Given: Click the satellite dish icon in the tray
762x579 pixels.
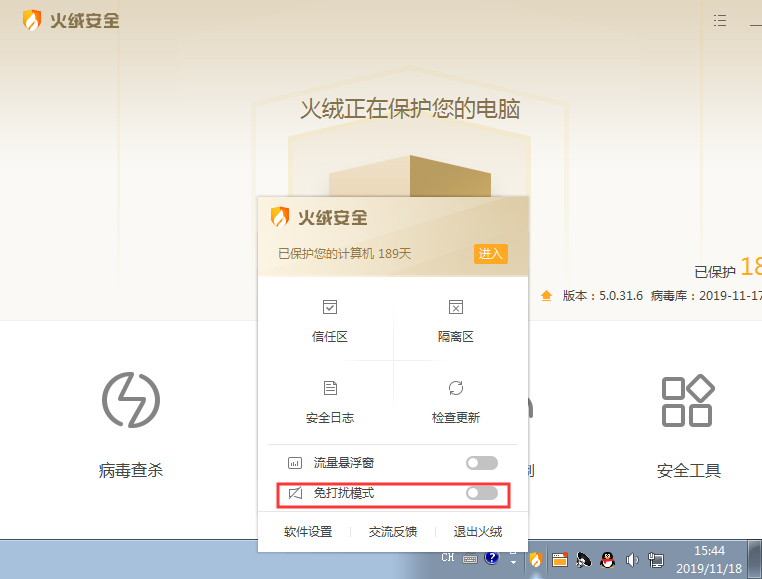Looking at the screenshot, I should (x=584, y=560).
